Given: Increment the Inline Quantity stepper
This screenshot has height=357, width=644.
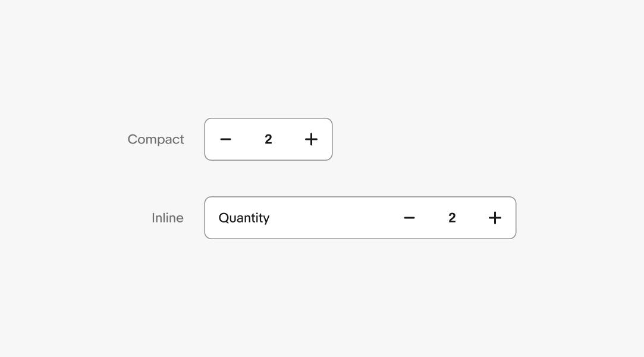Looking at the screenshot, I should tap(495, 218).
